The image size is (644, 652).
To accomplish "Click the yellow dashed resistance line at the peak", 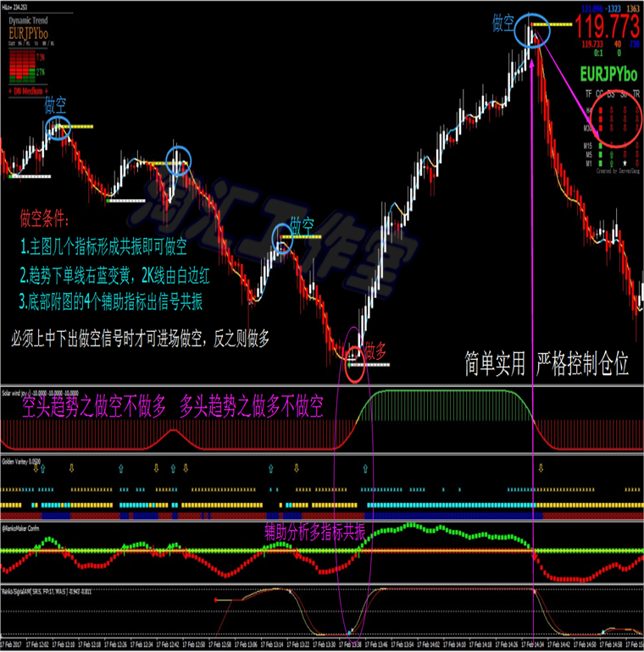I will tap(552, 25).
